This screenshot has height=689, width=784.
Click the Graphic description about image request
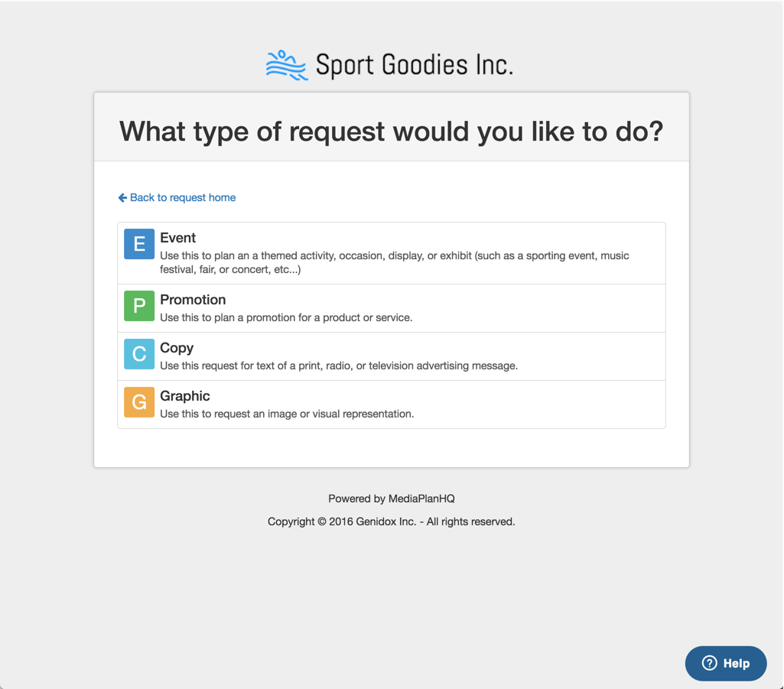(x=287, y=414)
